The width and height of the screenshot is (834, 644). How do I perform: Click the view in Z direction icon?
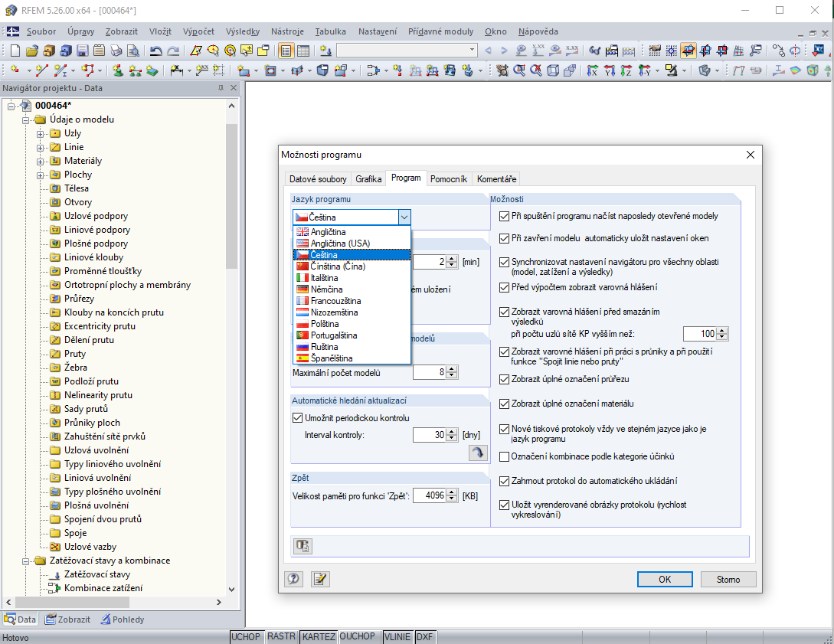click(x=626, y=70)
